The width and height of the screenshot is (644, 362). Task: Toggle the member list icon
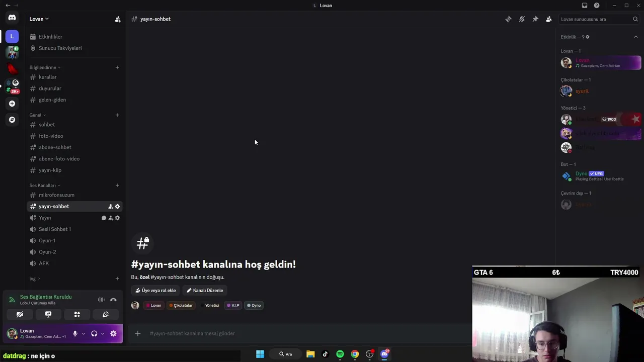(548, 19)
